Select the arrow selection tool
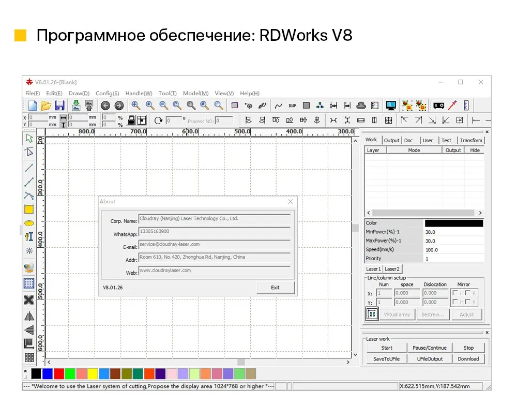Screen dimensions: 517x420 click(x=29, y=138)
